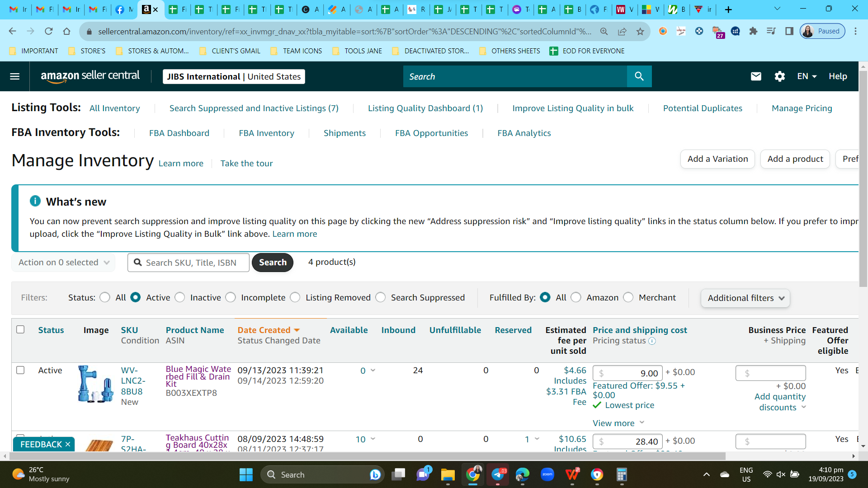Viewport: 868px width, 488px height.
Task: Select Search Suppressed radio button
Action: (x=381, y=297)
